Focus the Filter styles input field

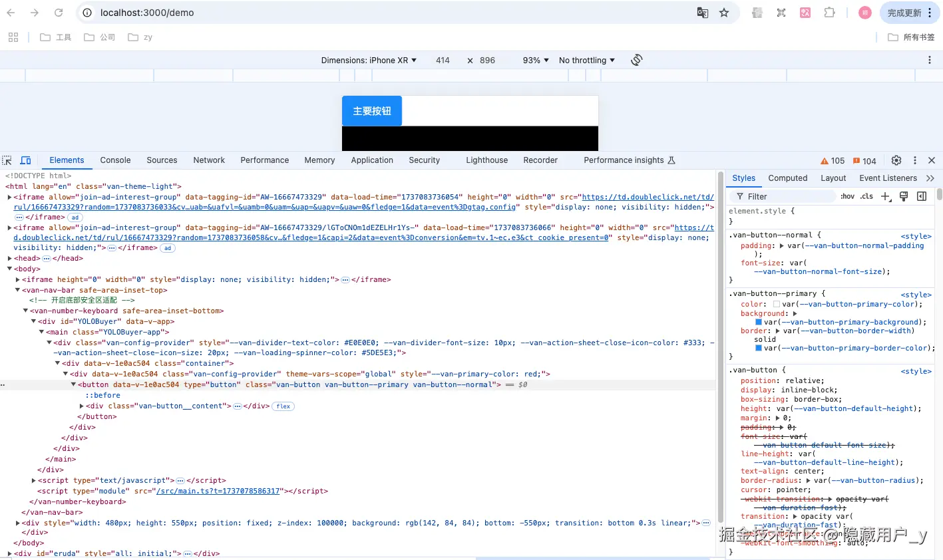click(783, 196)
